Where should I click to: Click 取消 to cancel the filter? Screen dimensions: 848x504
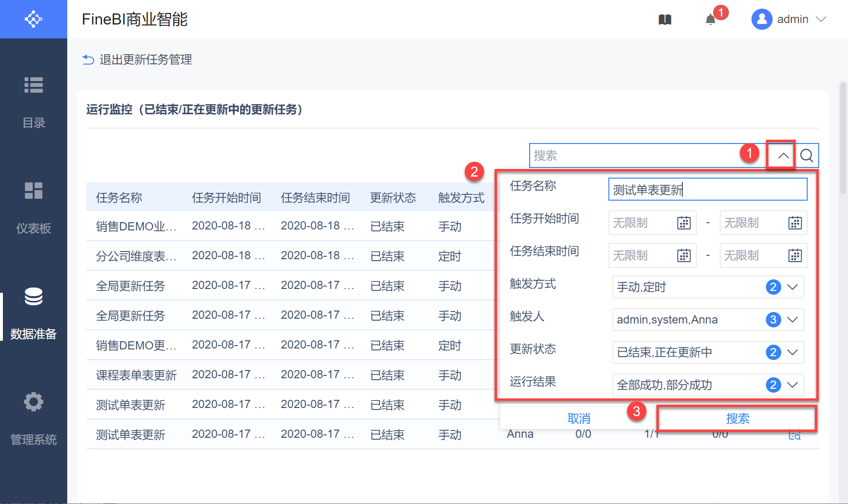pos(579,419)
